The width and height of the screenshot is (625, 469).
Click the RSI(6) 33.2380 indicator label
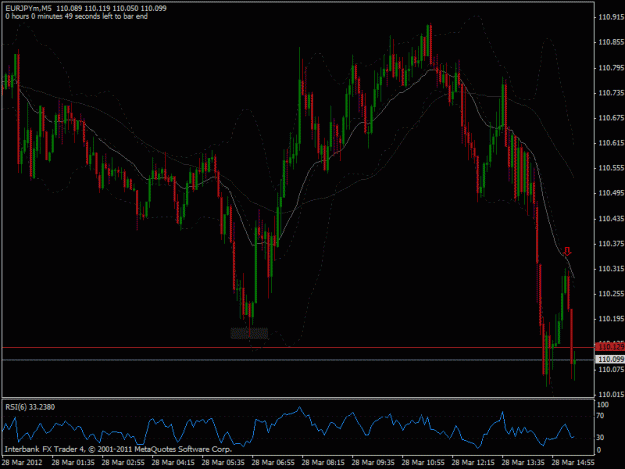point(30,407)
